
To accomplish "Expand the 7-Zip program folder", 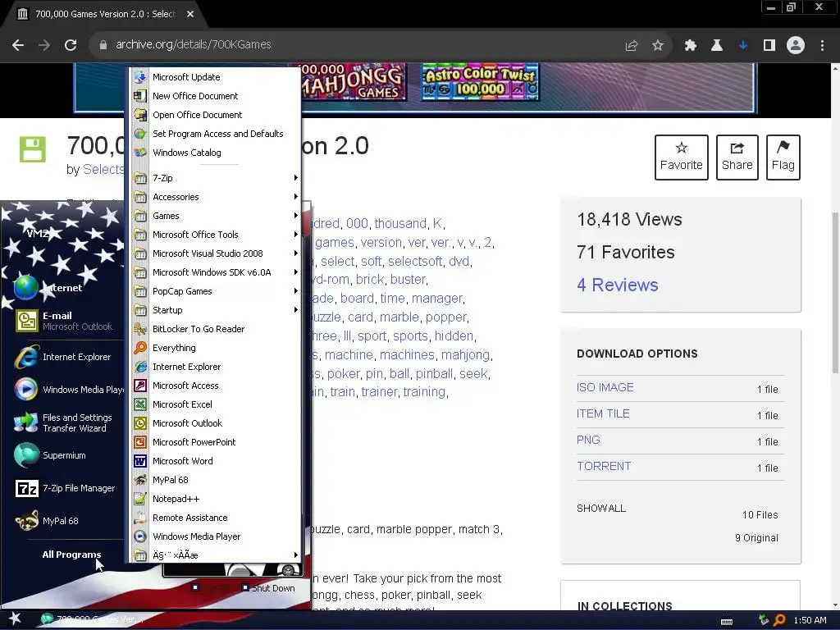I will point(216,178).
